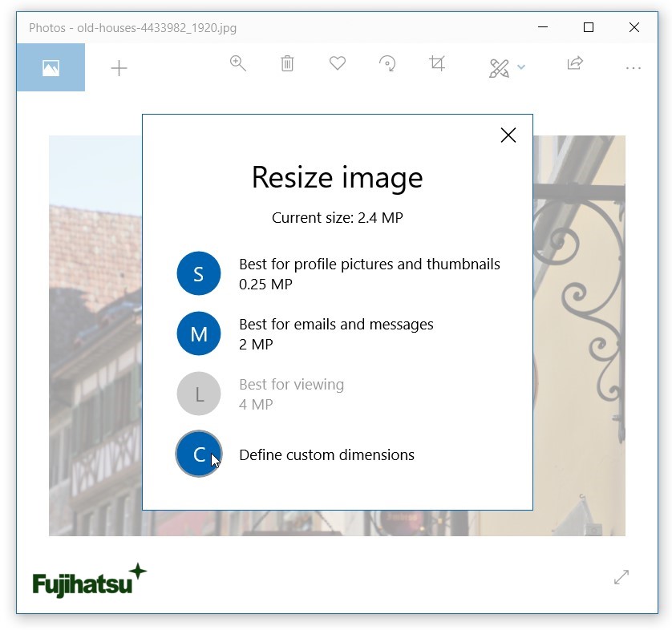Go to collection view picture icon
The height and width of the screenshot is (630, 672).
tap(51, 68)
